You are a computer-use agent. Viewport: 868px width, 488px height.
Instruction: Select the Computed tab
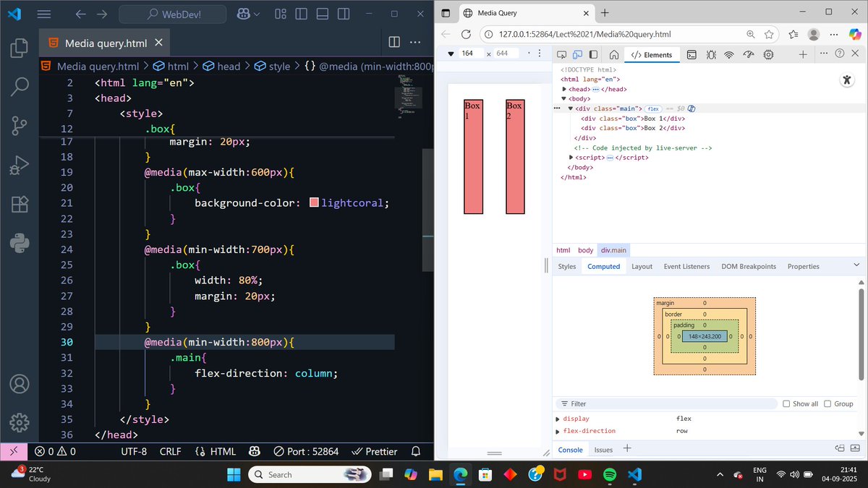[x=604, y=267]
